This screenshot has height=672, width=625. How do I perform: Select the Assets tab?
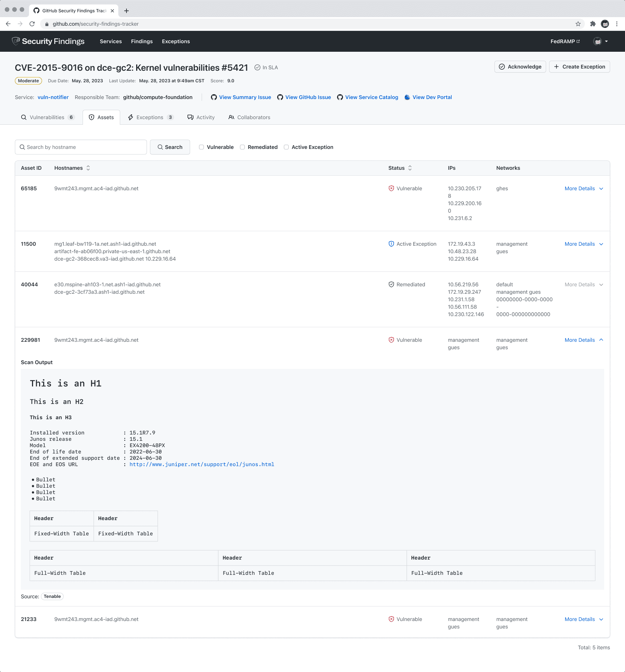101,117
